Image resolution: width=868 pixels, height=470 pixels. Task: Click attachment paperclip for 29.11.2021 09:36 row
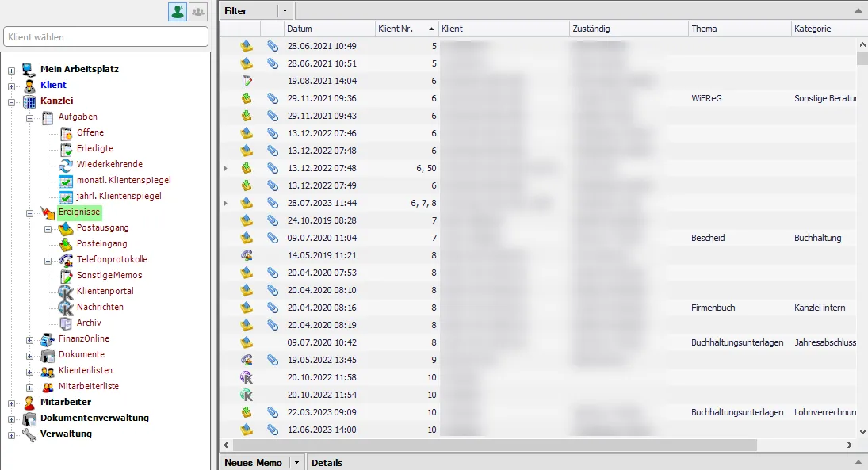[x=273, y=98]
